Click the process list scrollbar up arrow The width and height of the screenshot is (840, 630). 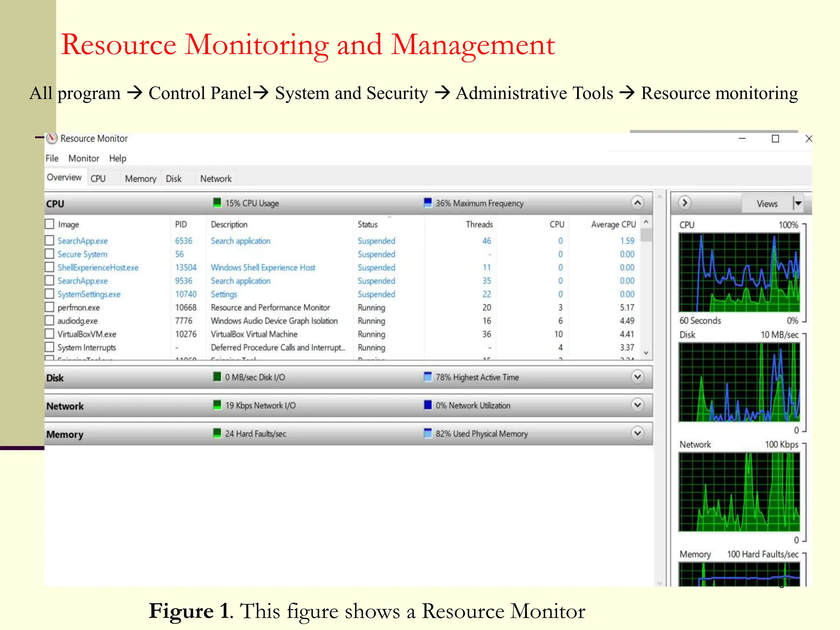point(646,222)
